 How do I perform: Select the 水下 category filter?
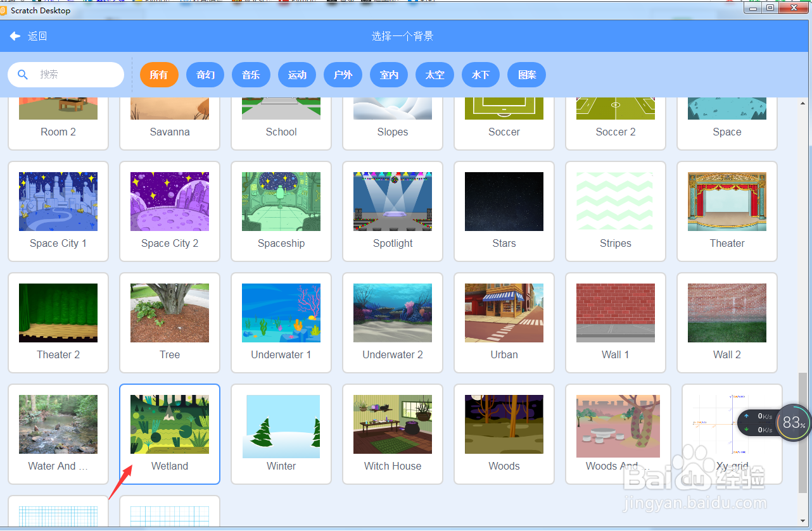(x=481, y=75)
